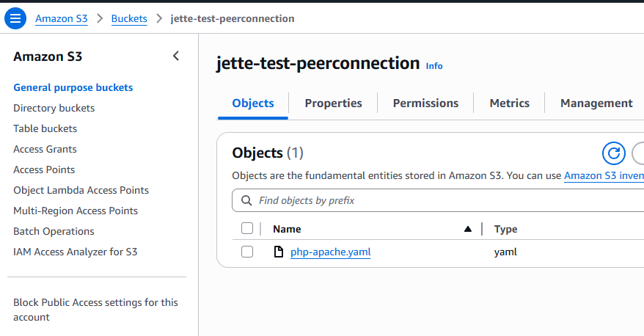644x336 pixels.
Task: Refresh the objects list
Action: tap(614, 153)
